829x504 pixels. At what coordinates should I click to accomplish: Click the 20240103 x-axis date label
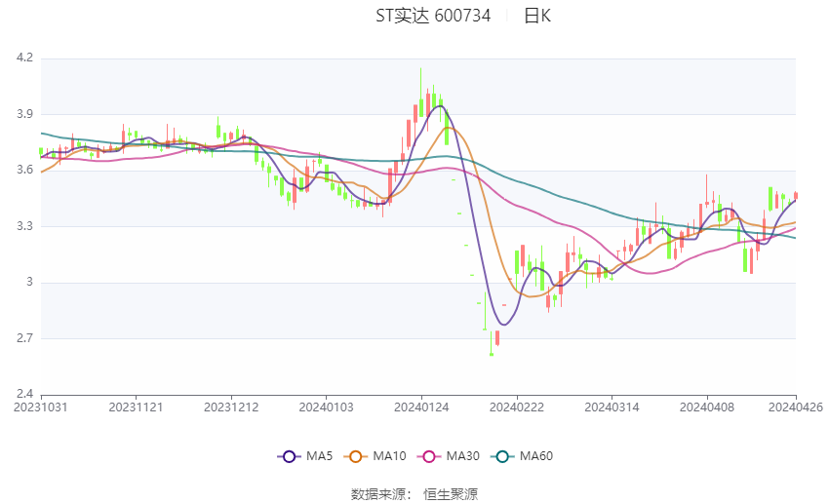(326, 407)
